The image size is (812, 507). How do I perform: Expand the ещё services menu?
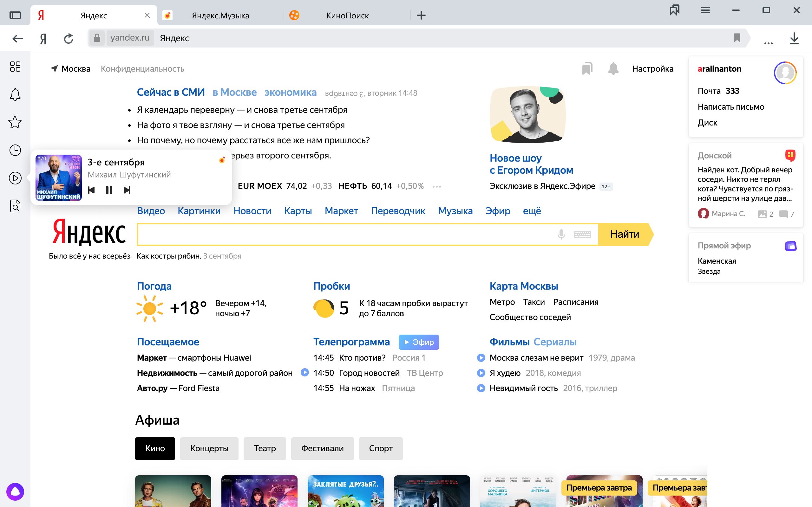point(532,211)
